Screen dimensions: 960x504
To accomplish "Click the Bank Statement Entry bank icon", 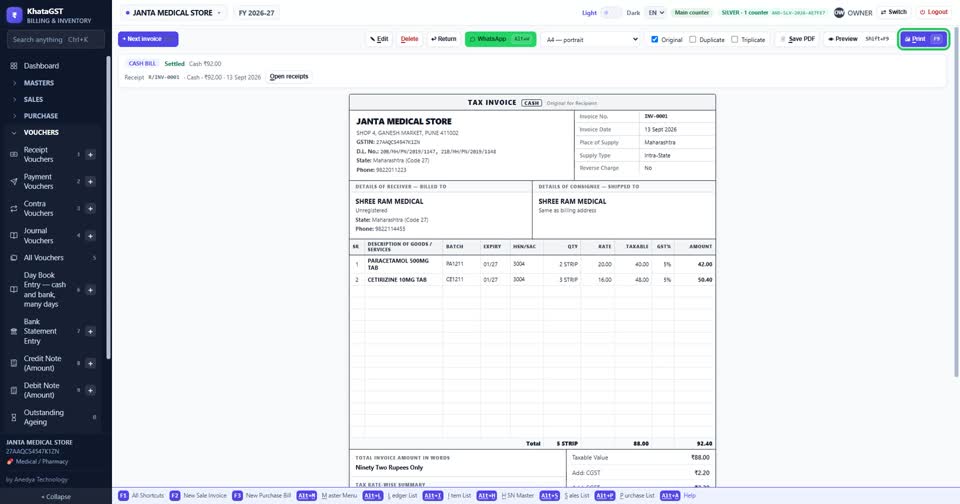I will coord(13,331).
